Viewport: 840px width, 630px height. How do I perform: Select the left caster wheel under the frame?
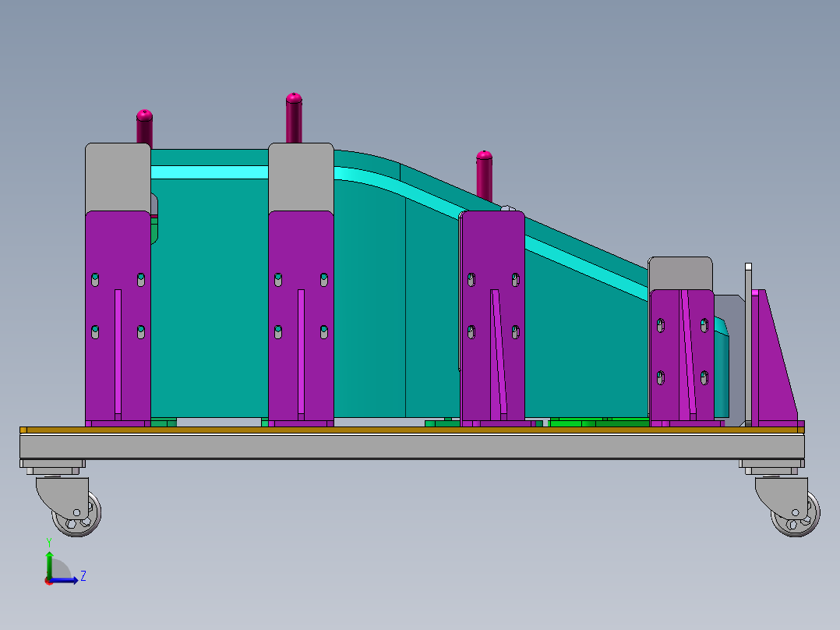(x=76, y=514)
